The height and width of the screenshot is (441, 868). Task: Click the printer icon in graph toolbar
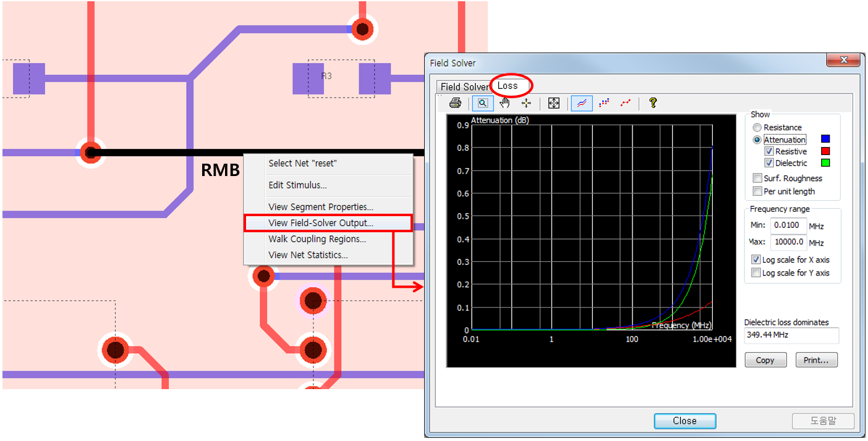(455, 103)
